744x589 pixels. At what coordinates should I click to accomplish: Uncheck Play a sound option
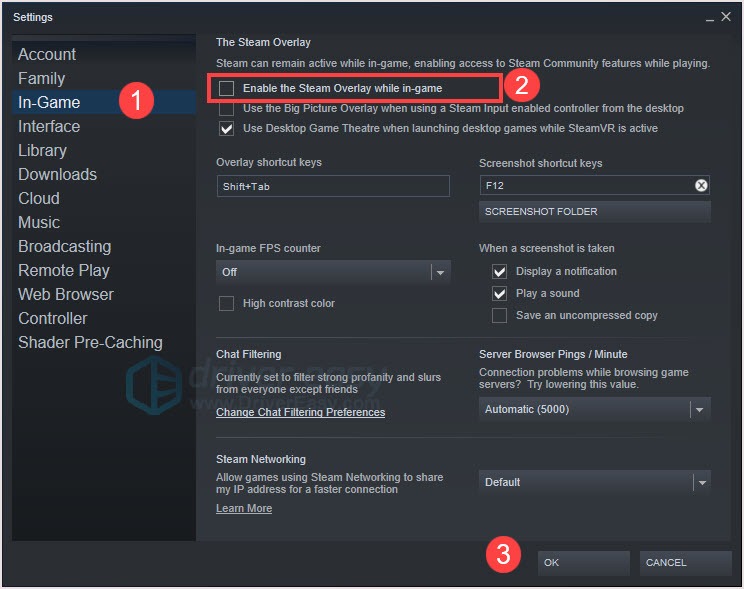500,293
